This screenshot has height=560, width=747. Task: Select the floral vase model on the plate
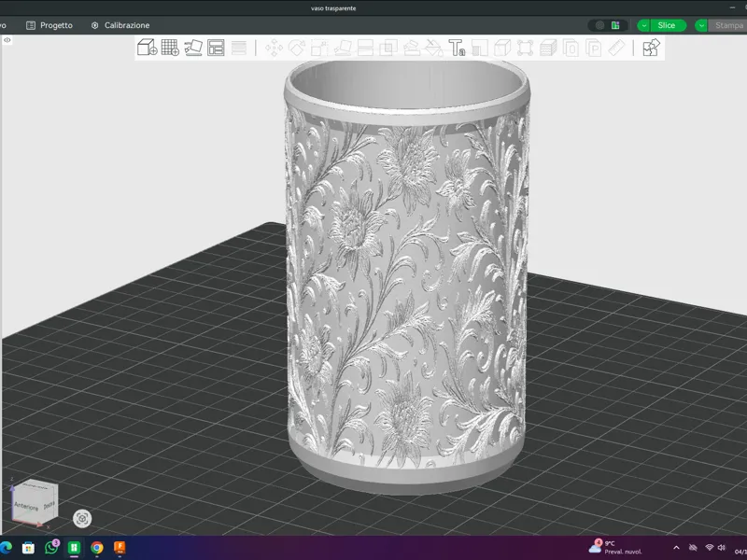coord(407,276)
